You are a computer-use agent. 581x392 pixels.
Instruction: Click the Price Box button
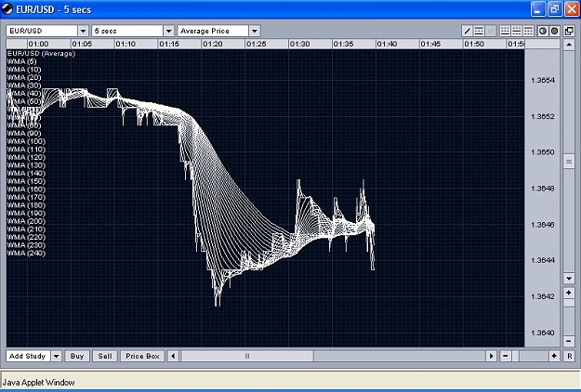click(x=142, y=356)
